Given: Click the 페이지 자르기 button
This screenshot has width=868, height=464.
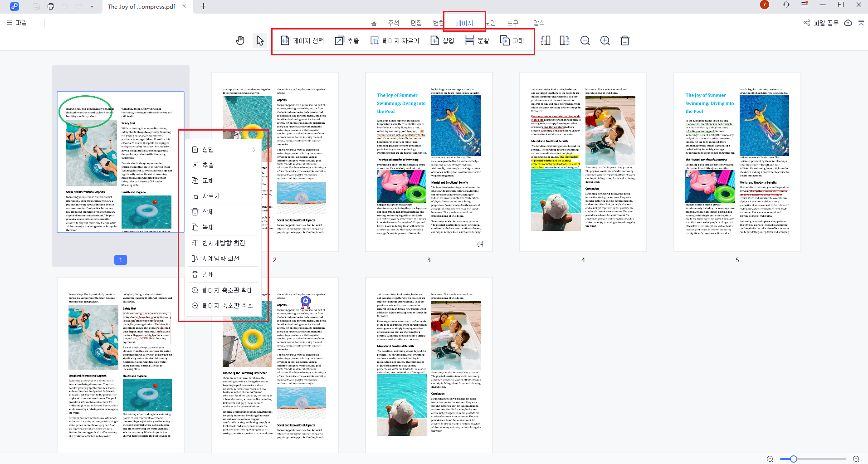Looking at the screenshot, I should tap(395, 41).
